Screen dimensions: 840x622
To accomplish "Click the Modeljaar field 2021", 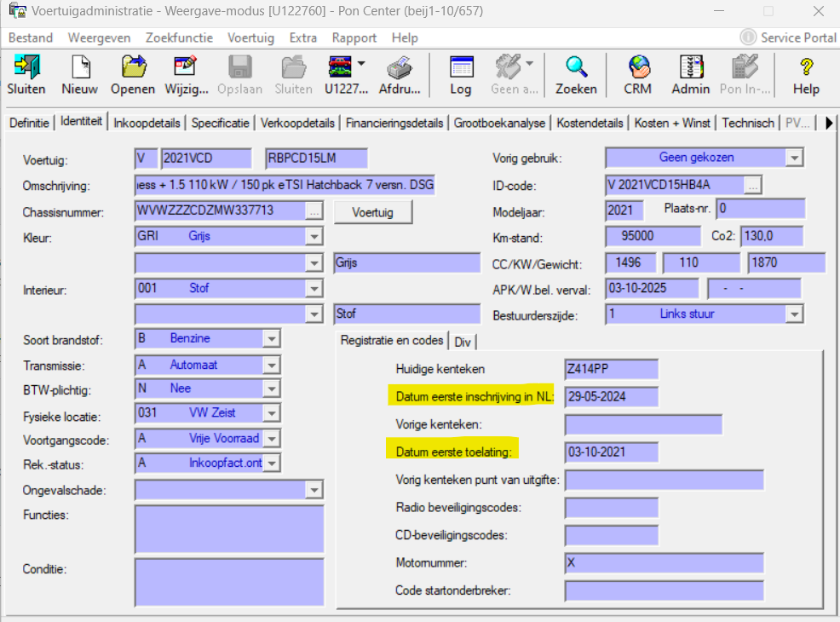I will tap(624, 210).
